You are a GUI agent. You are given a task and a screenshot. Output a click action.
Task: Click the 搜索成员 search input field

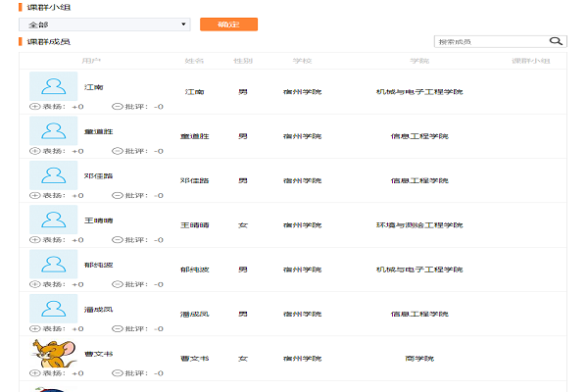tap(490, 41)
